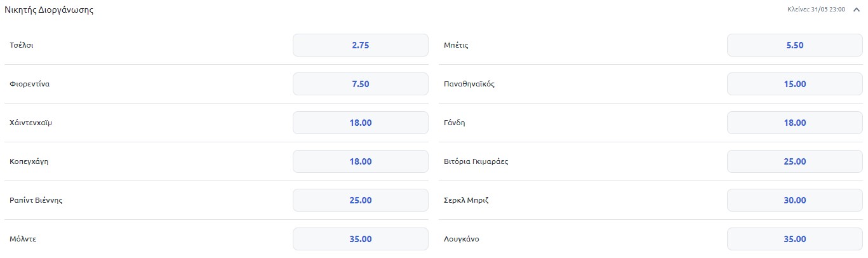The height and width of the screenshot is (258, 868).
Task: Click the Νικητής Διοργάνωσης header title
Action: (50, 10)
